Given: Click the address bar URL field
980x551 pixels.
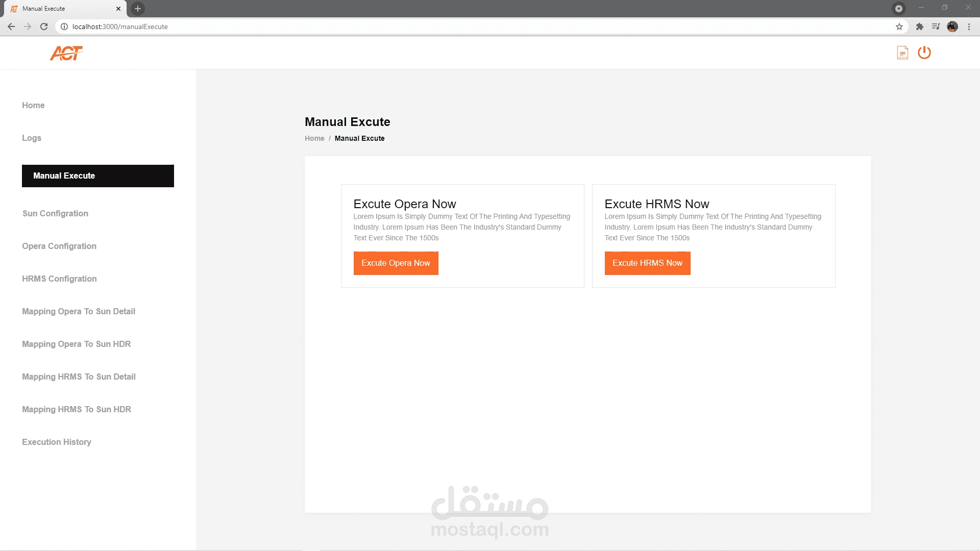Looking at the screenshot, I should click(357, 27).
